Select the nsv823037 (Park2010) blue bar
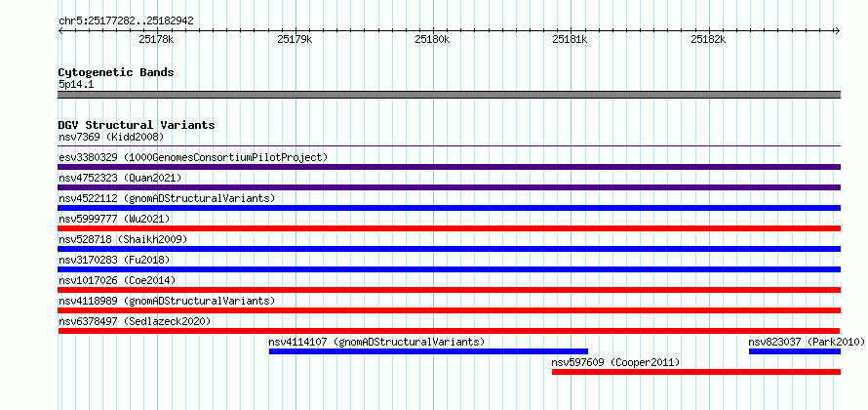Viewport: 868px width, 410px height. pos(795,351)
